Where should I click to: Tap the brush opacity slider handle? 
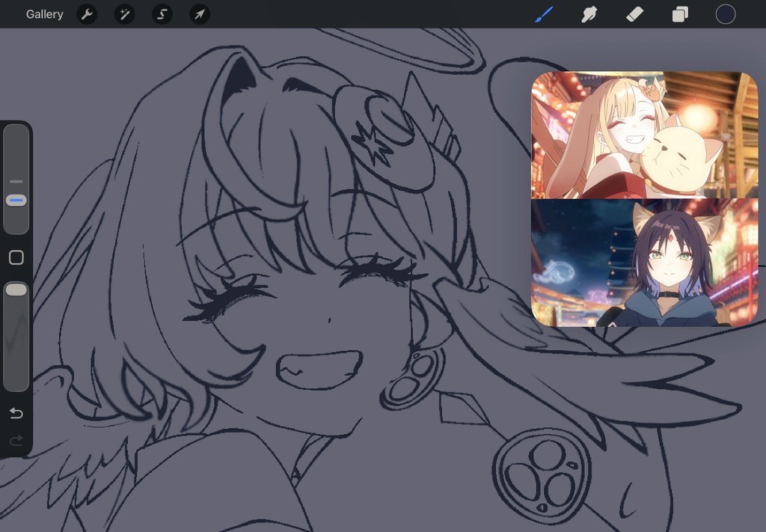pyautogui.click(x=16, y=289)
